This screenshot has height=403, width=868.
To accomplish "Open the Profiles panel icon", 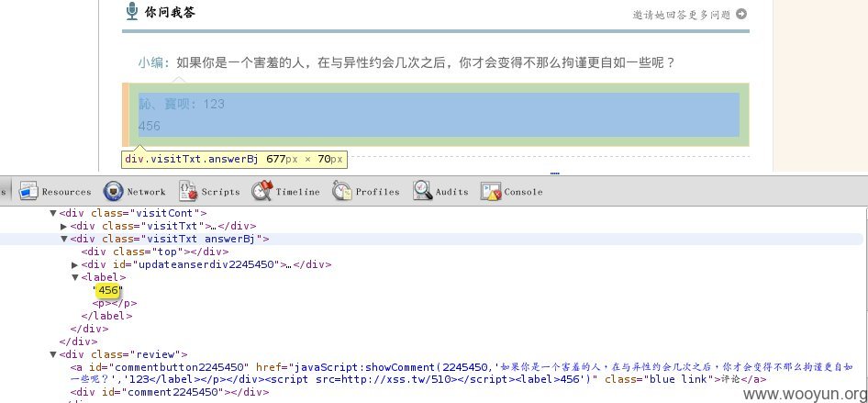I will tap(342, 191).
